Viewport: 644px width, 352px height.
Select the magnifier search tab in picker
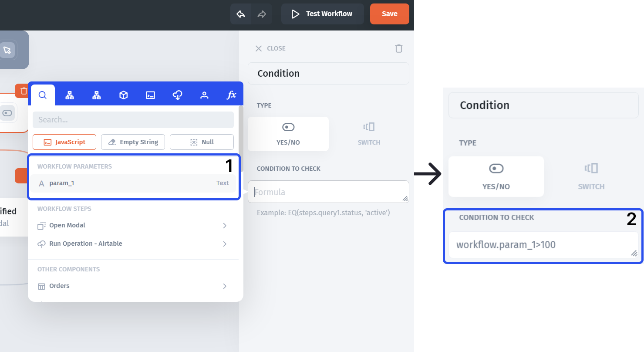pyautogui.click(x=43, y=95)
